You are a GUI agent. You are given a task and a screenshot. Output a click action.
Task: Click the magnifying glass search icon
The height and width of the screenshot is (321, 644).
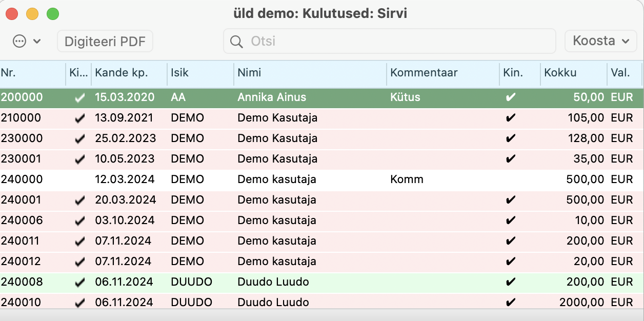[x=236, y=42]
